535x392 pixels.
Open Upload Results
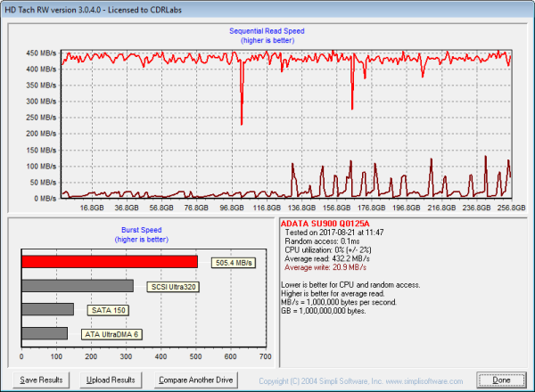point(111,380)
